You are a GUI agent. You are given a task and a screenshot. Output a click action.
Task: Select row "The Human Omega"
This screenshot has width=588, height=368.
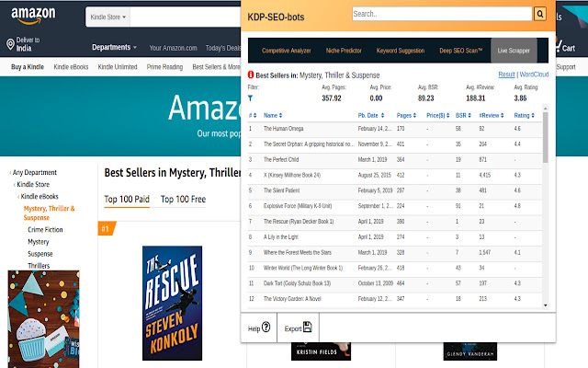[395, 129]
